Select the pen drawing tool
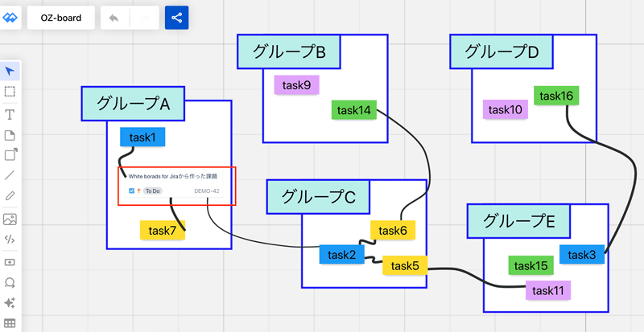Viewport: 644px width, 332px height. click(x=10, y=195)
